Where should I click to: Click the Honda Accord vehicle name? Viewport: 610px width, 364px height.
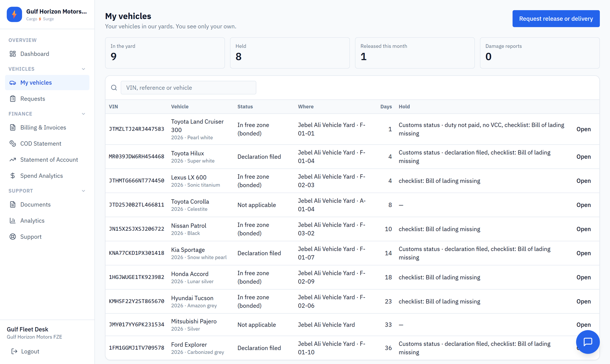[x=190, y=274]
